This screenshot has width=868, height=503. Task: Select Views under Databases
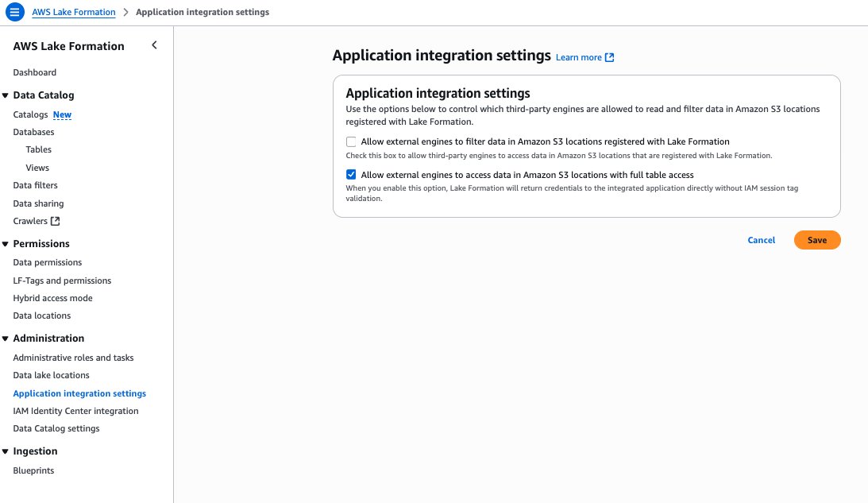tap(37, 168)
